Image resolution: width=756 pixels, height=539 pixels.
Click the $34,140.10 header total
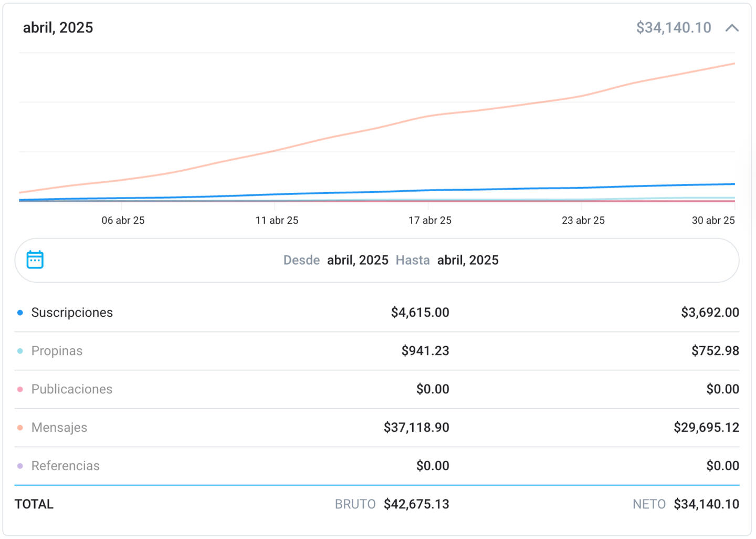674,28
